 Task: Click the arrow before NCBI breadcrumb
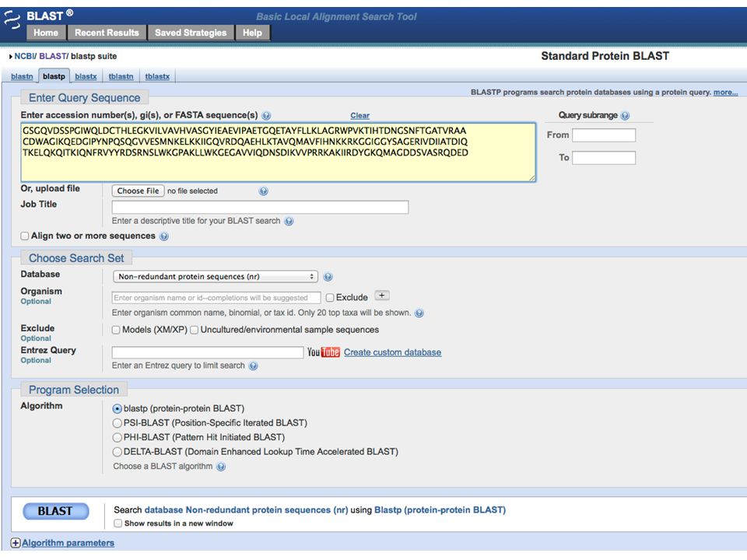[10, 57]
